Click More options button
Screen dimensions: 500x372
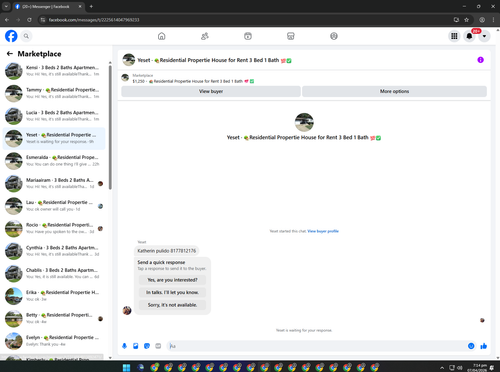394,91
